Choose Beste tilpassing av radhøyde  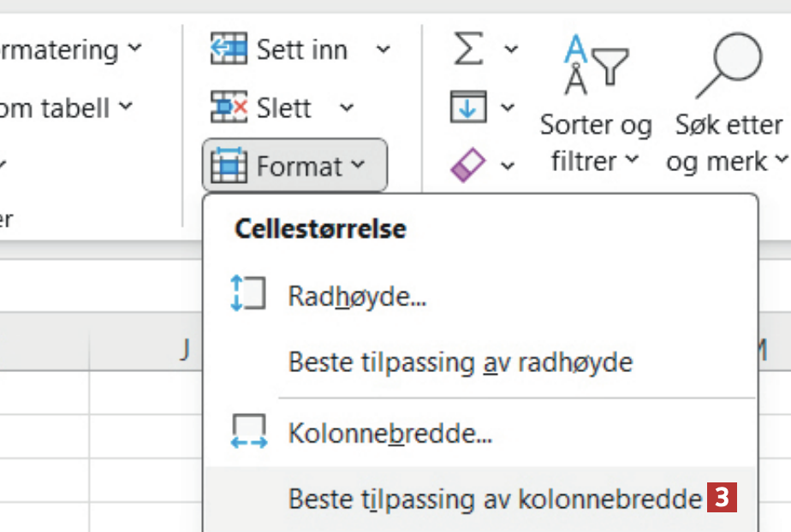[x=460, y=363]
